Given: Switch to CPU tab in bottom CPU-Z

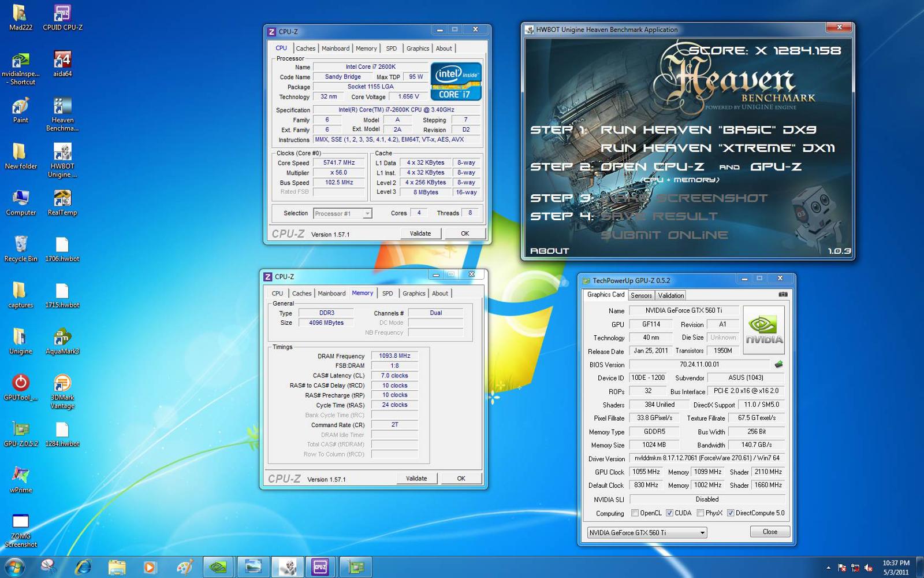Looking at the screenshot, I should (278, 294).
